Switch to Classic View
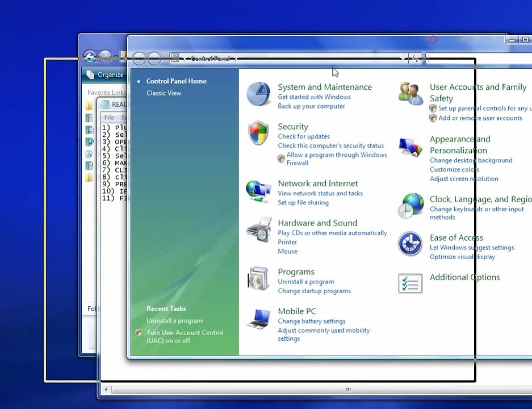This screenshot has width=532, height=409. (x=164, y=93)
